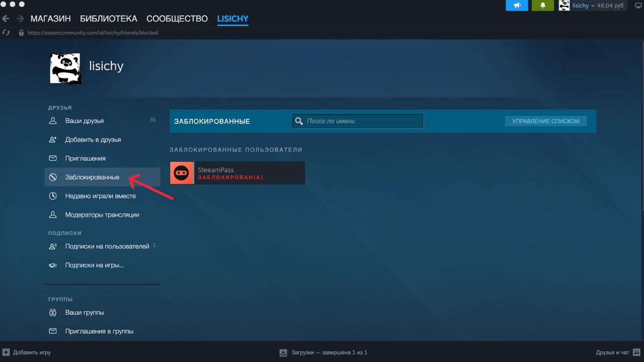Click the monitor icon at top right
Viewport: 644px width, 362px height.
pyautogui.click(x=638, y=6)
